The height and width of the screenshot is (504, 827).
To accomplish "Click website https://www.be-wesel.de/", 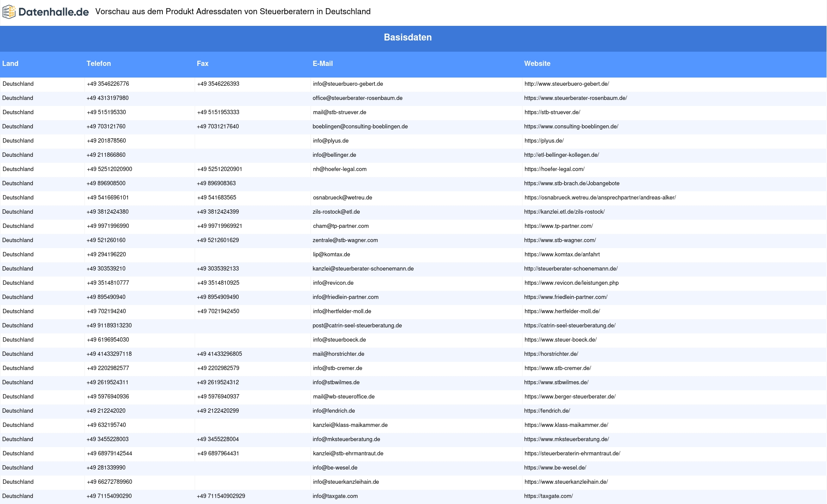I will tap(555, 468).
